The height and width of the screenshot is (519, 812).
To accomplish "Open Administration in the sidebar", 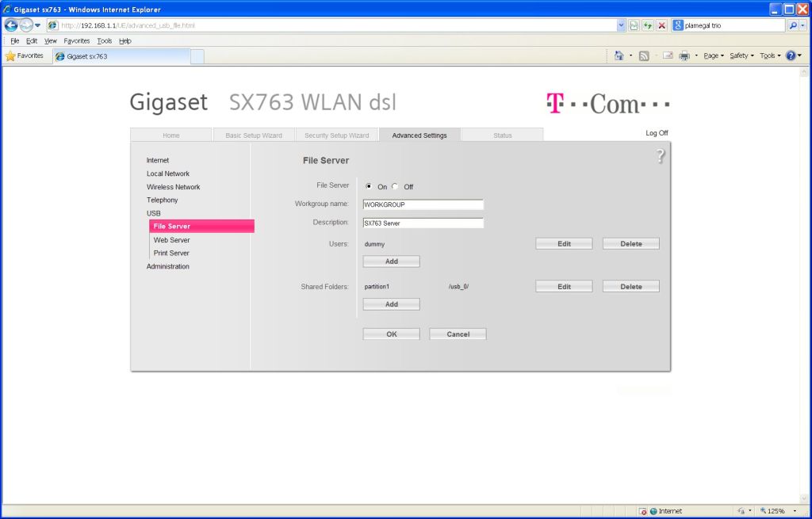I will point(168,266).
